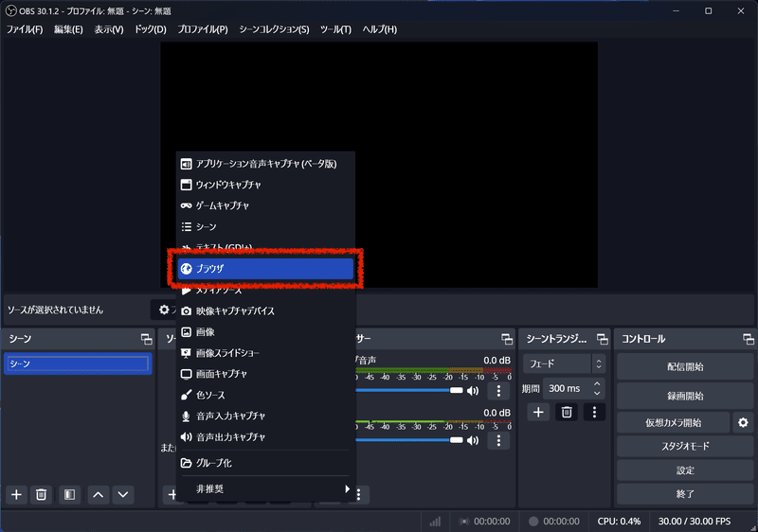
Task: Open the シーンコレクション(S) menu
Action: (x=274, y=29)
